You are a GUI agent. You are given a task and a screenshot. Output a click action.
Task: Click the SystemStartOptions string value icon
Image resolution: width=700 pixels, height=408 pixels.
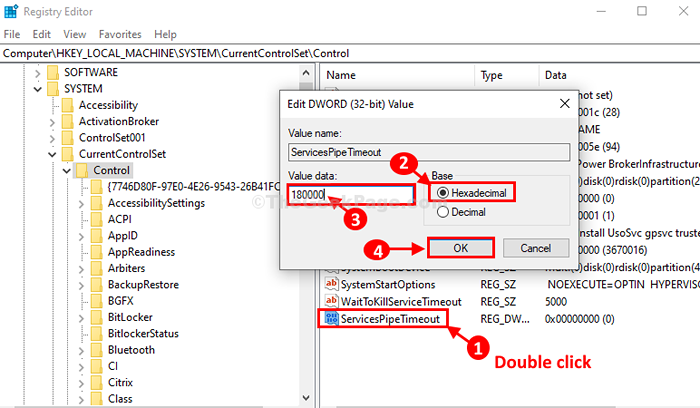(331, 284)
